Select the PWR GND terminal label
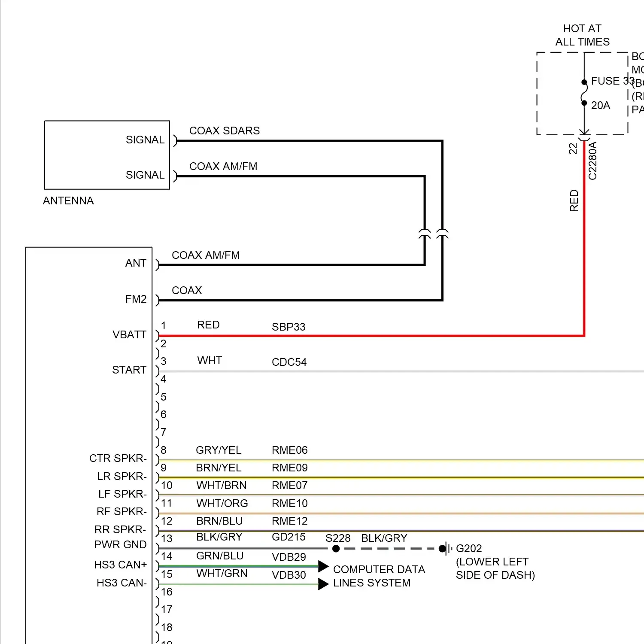Viewport: 644px width, 644px height. point(120,544)
